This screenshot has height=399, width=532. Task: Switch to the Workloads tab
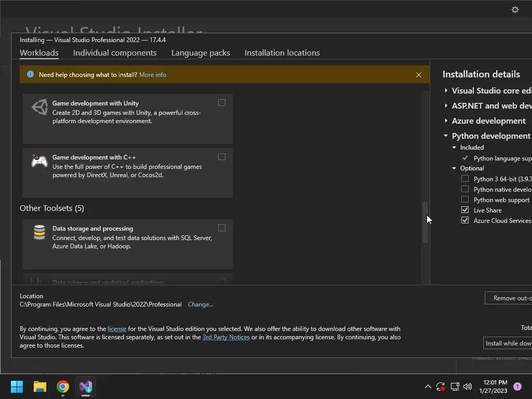tap(39, 53)
